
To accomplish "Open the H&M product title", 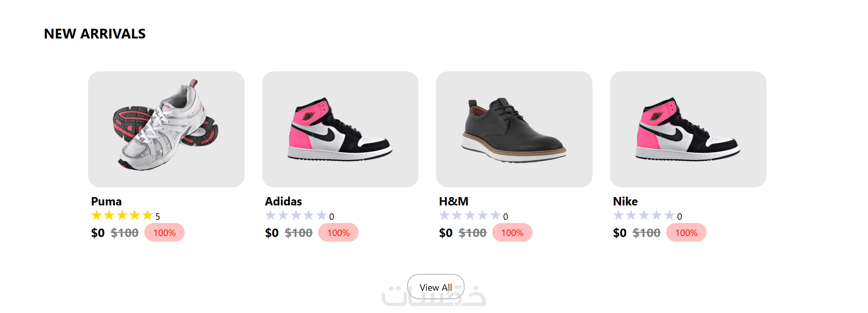I will click(x=454, y=201).
